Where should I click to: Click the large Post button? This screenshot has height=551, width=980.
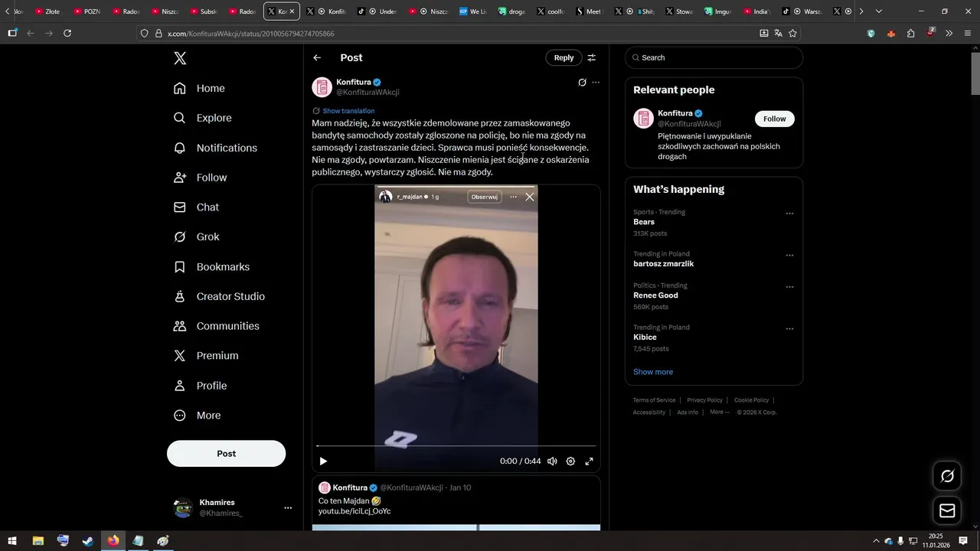pyautogui.click(x=226, y=454)
